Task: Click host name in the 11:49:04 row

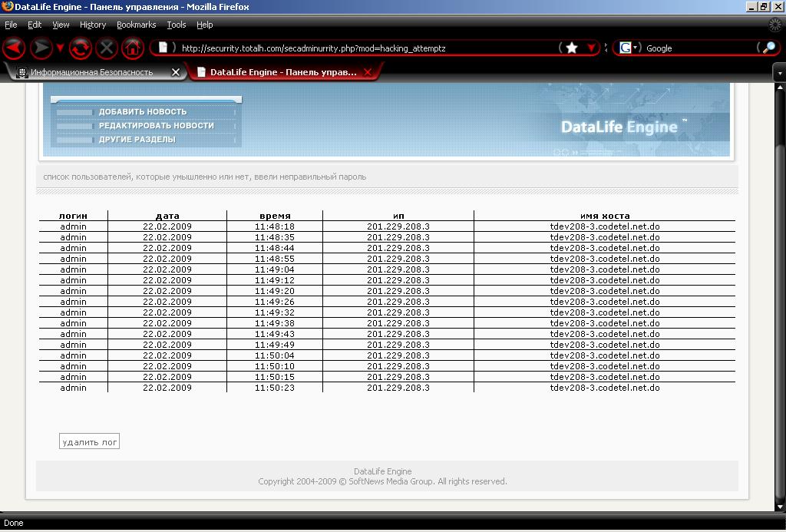Action: coord(605,269)
